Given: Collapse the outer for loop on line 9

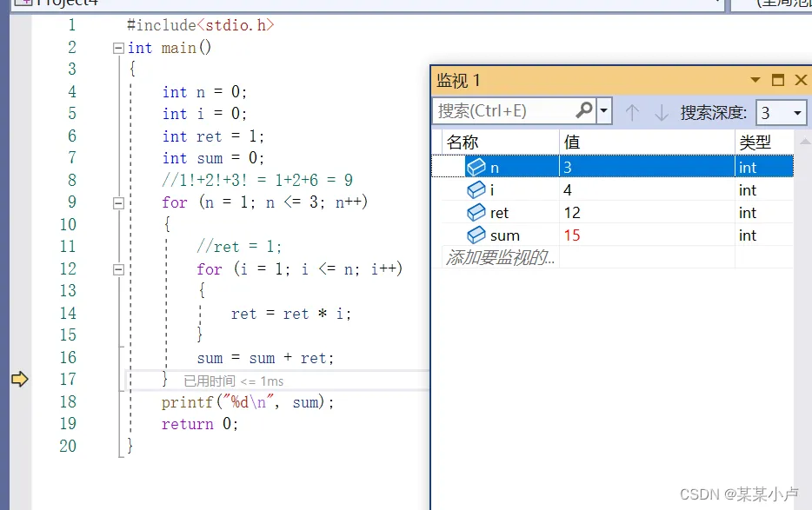Looking at the screenshot, I should (x=118, y=203).
